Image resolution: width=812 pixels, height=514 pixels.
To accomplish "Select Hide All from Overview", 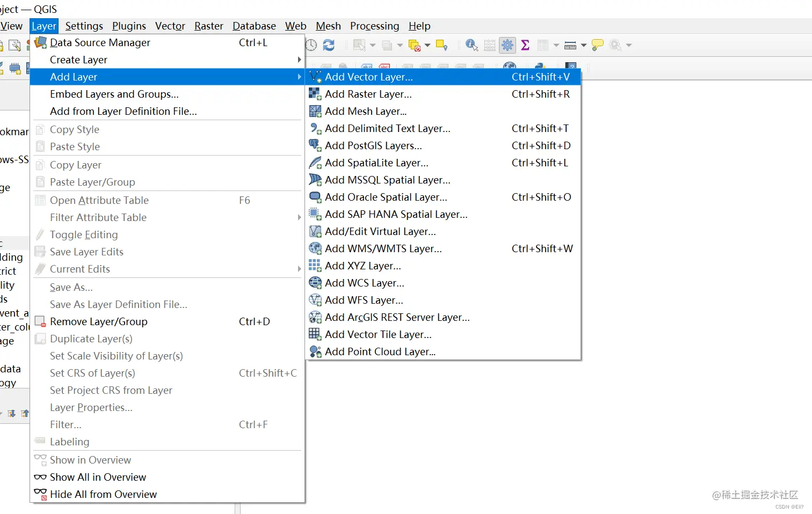I will [167, 494].
